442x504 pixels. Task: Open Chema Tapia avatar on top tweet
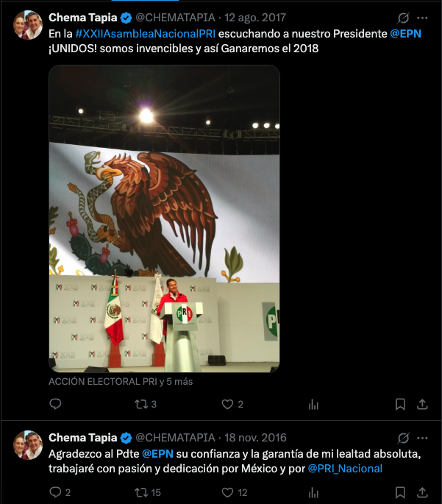pos(28,25)
